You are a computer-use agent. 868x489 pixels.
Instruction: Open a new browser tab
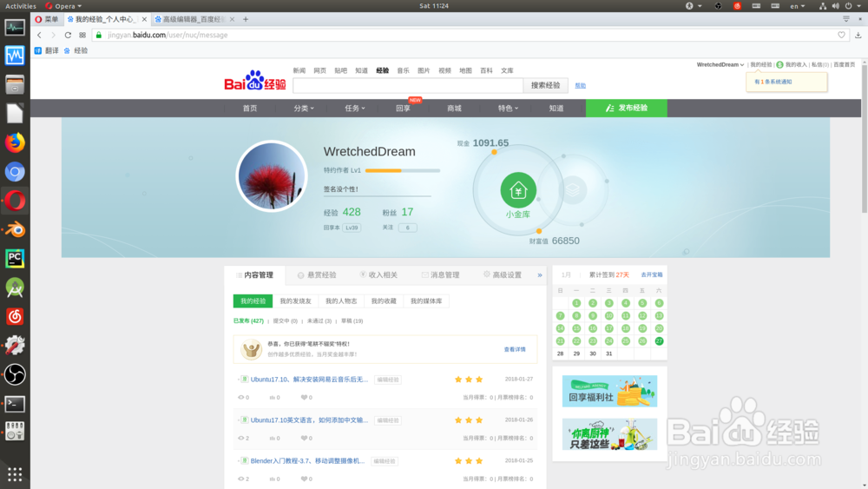coord(246,19)
